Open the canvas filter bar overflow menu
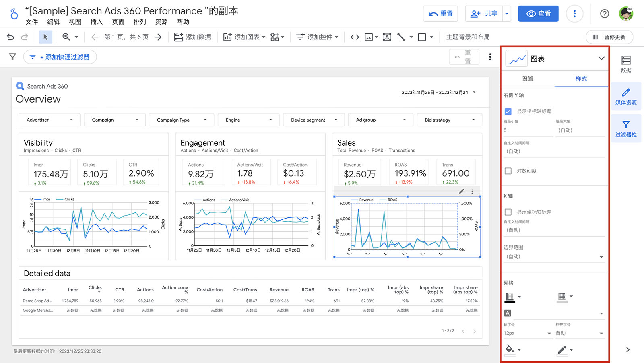Screen dimensions: 644x363 [x=490, y=57]
